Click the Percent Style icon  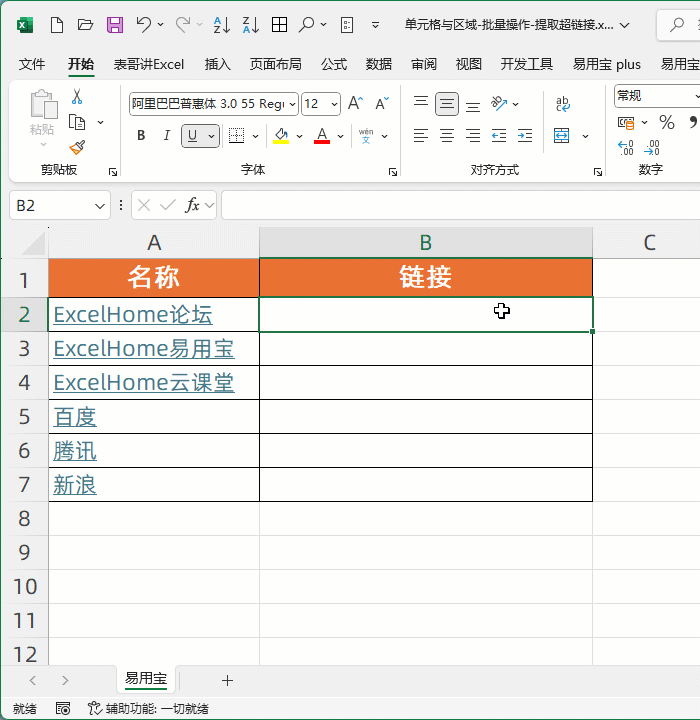click(x=667, y=122)
